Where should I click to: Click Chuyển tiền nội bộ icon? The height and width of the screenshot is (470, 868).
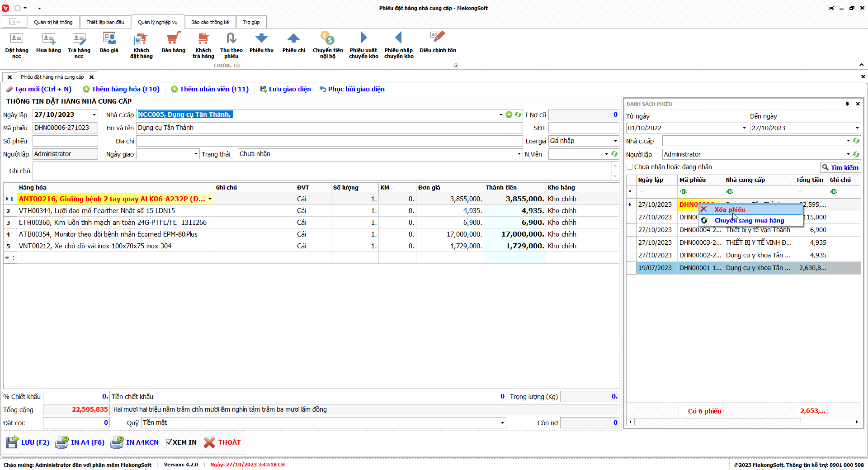click(327, 45)
